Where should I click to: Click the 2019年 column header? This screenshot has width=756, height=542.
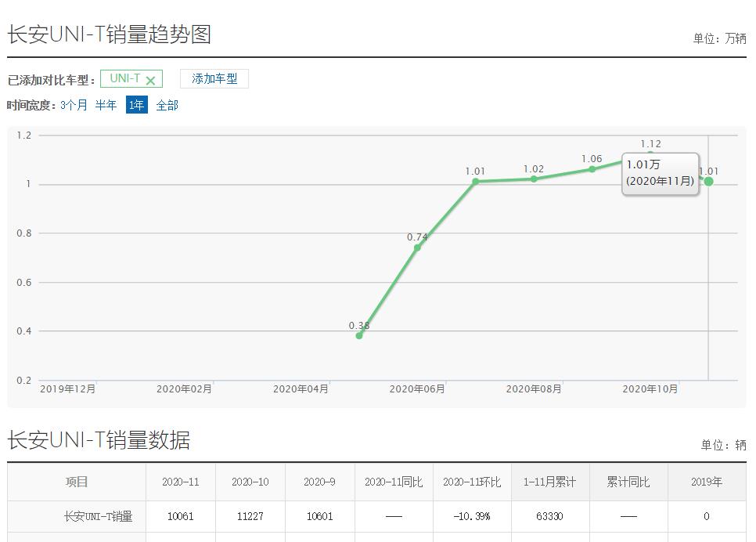point(707,482)
